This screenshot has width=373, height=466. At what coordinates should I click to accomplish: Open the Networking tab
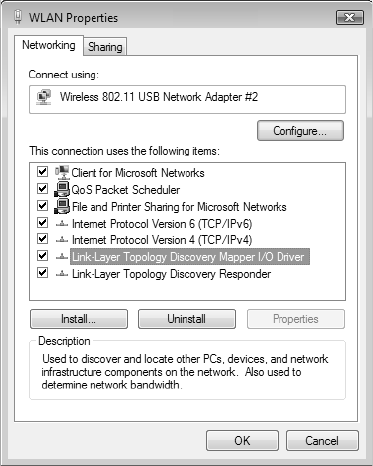(49, 45)
